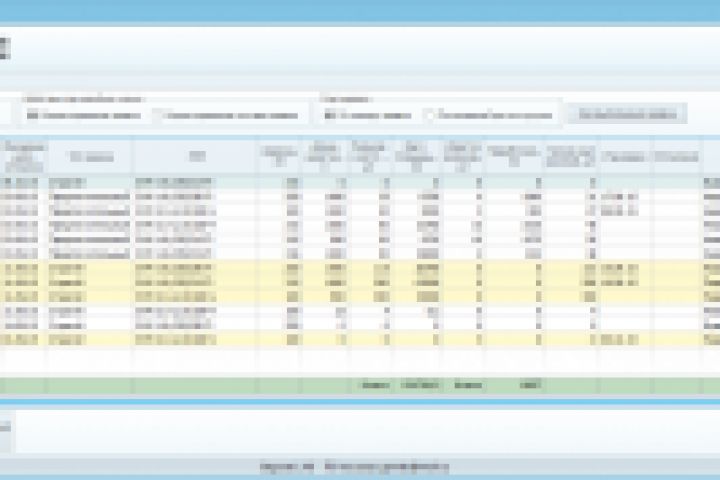Tick the unchecked checkbox in the left-hand options group

[157, 115]
